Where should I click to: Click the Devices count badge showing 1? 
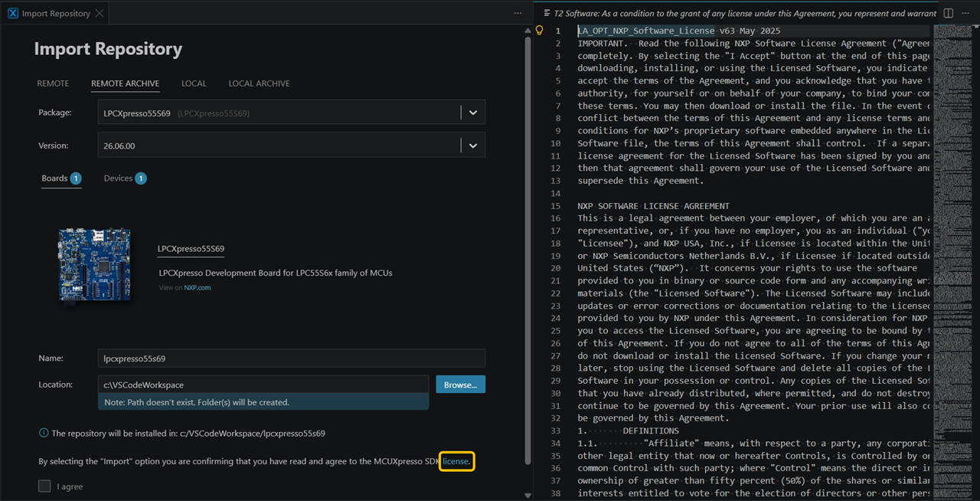(x=141, y=178)
